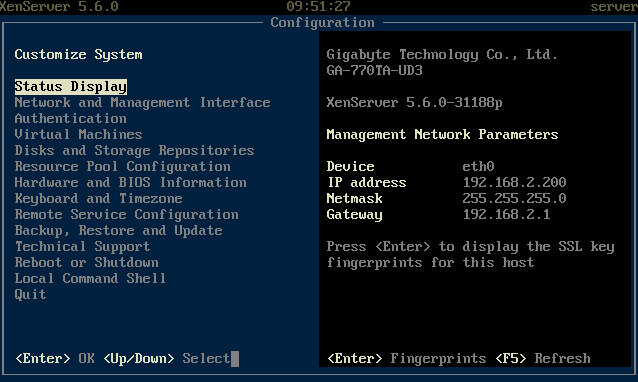Select Hardware and BIOS Information
The image size is (638, 382).
[x=131, y=182]
